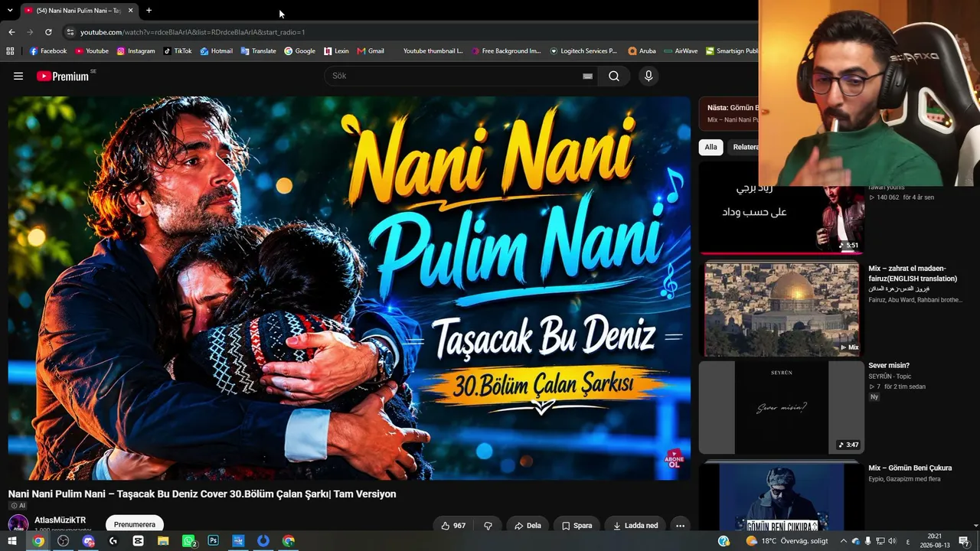This screenshot has height=551, width=980.
Task: Open the Aruba bookmark
Action: coord(642,51)
